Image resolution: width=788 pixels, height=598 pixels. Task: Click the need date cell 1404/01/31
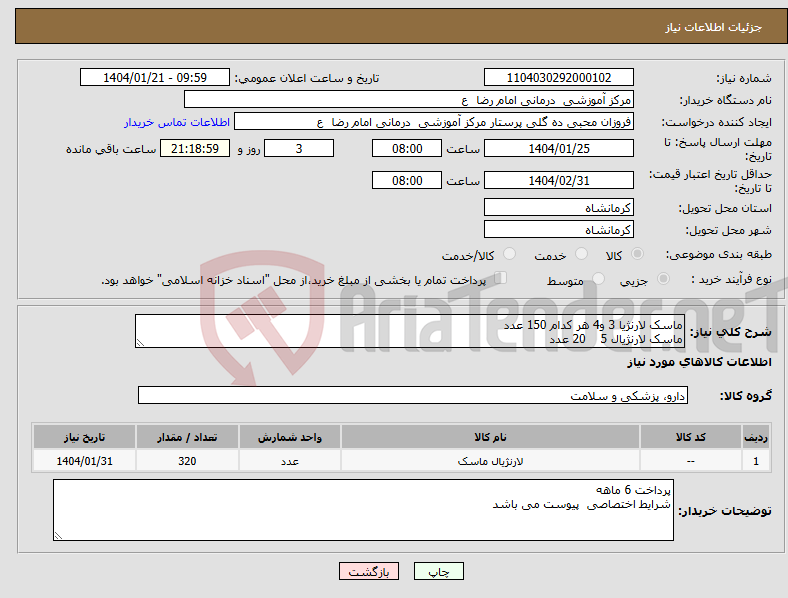[84, 461]
